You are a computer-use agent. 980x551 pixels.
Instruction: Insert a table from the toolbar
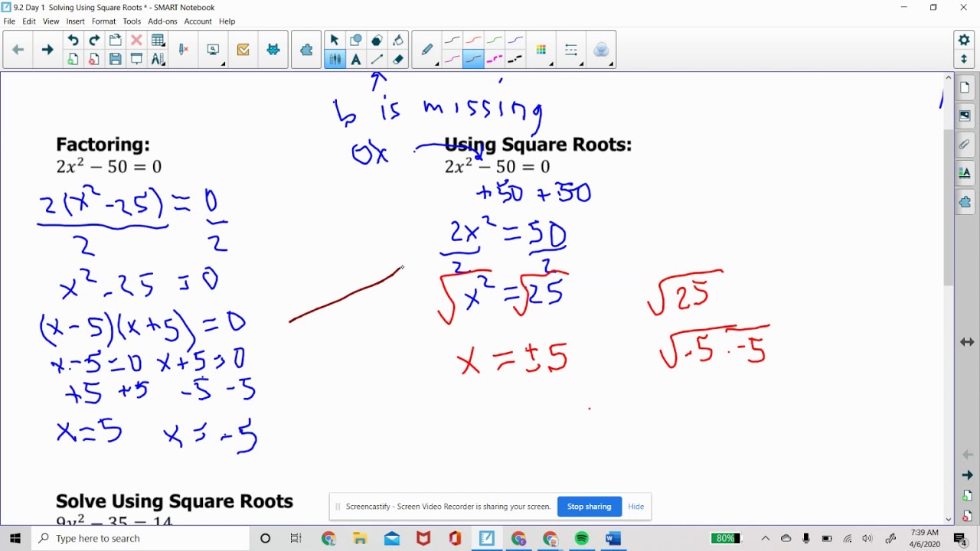(158, 41)
